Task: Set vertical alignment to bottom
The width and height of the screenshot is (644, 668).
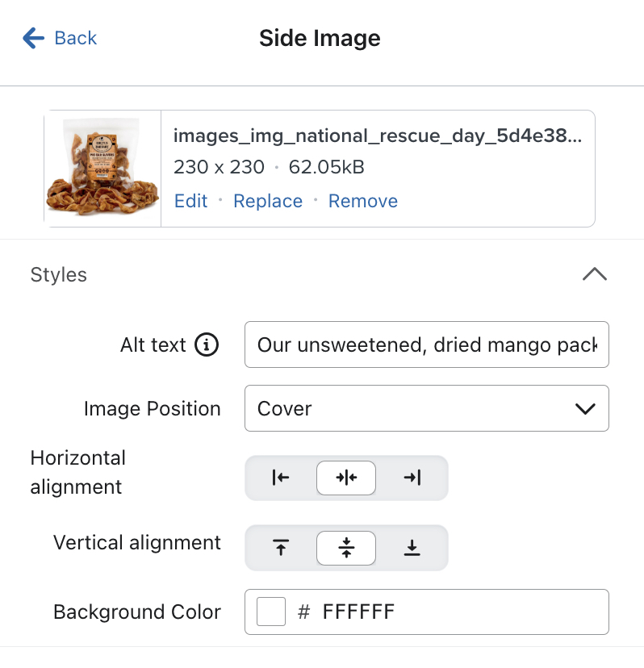Action: (412, 547)
